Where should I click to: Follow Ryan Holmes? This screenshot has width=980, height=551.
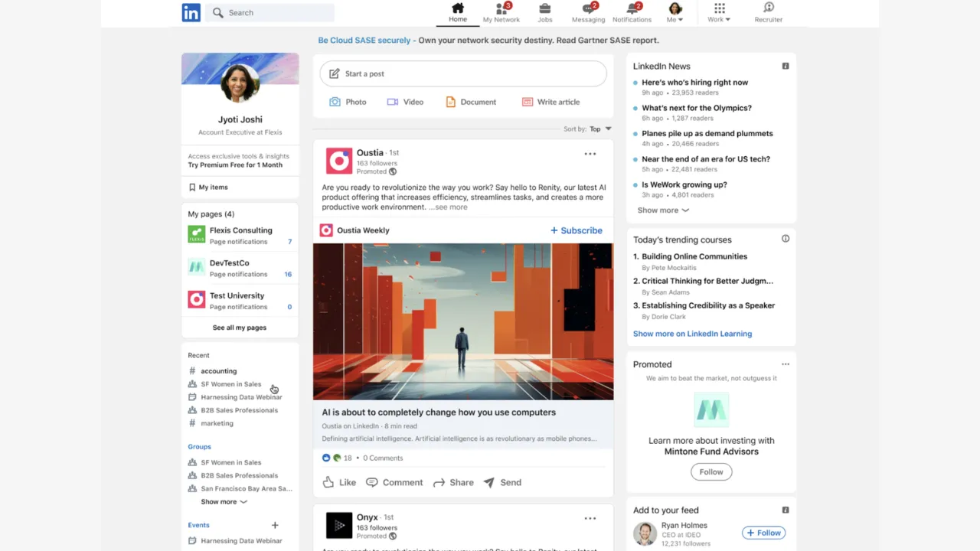pyautogui.click(x=764, y=533)
